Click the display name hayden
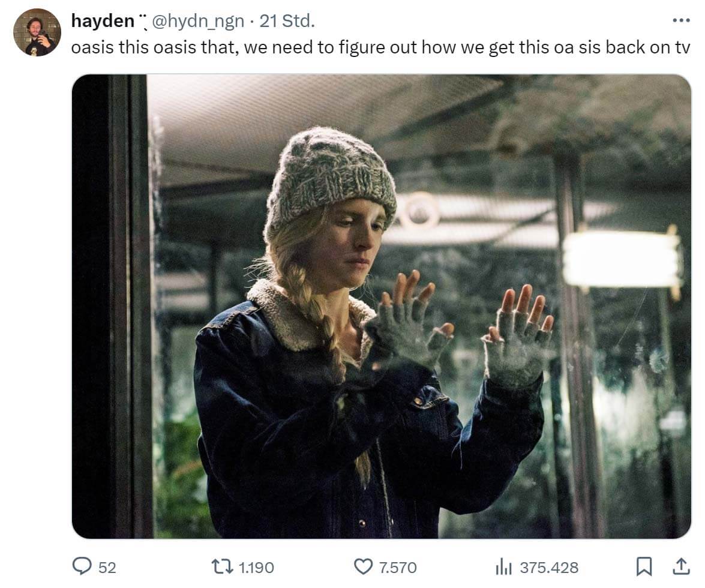Image resolution: width=705 pixels, height=588 pixels. 103,20
